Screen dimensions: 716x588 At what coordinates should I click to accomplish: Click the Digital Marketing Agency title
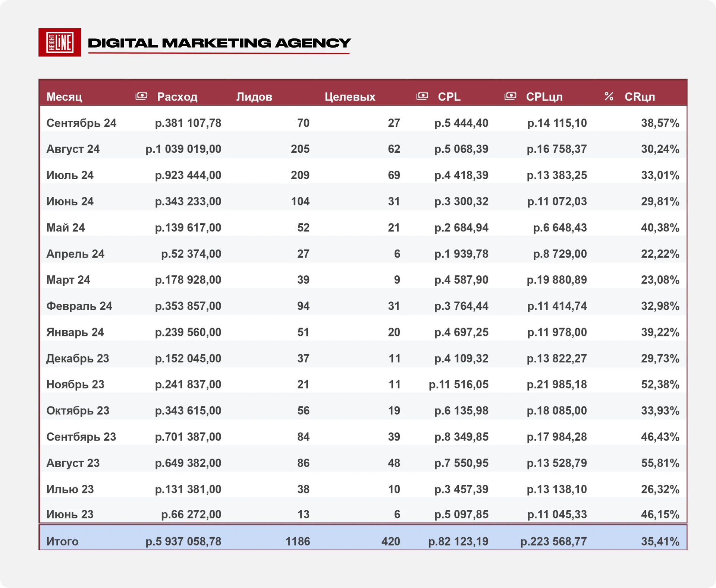tap(219, 43)
